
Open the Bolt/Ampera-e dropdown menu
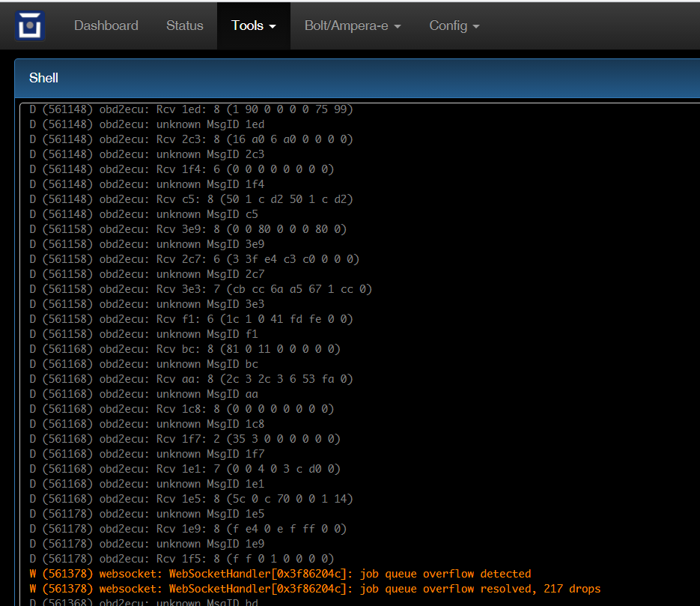353,25
